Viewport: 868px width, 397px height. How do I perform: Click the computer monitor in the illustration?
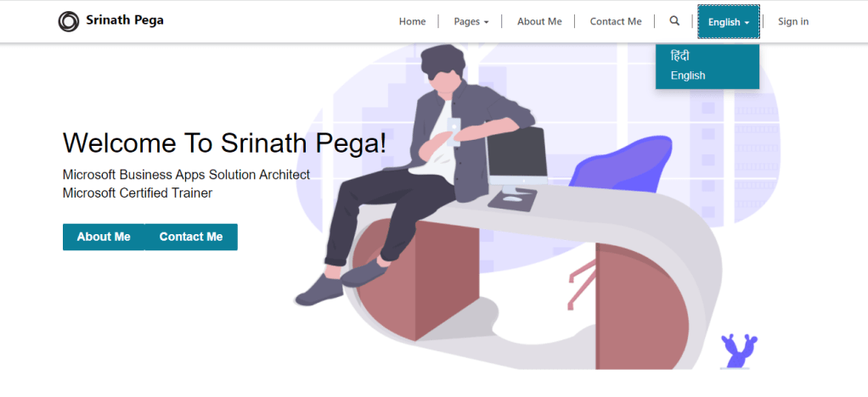[517, 158]
